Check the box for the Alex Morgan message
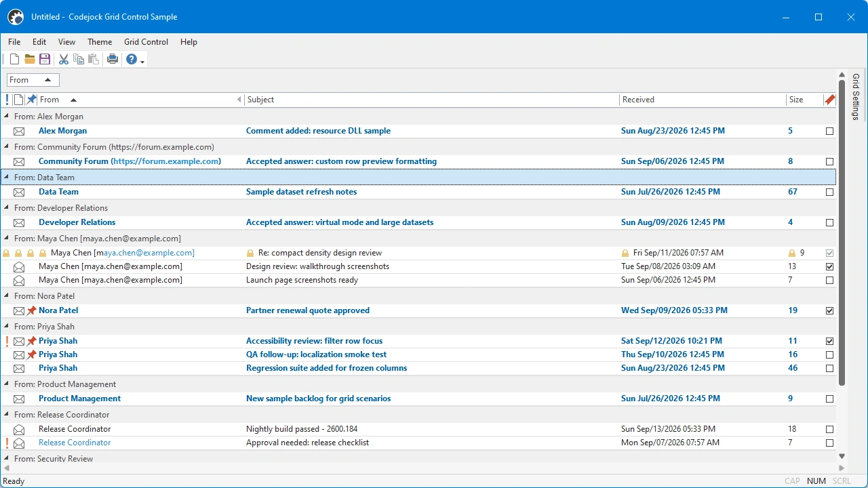 (x=829, y=131)
